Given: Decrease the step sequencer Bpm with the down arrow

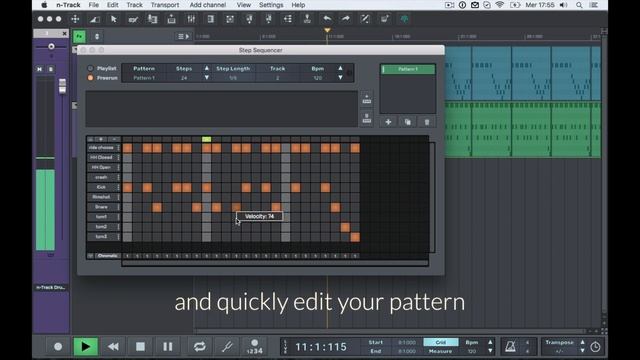Looking at the screenshot, I should click(340, 77).
